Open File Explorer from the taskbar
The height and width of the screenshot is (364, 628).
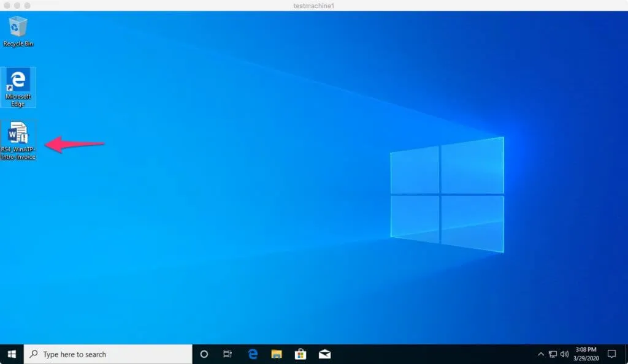pos(277,354)
